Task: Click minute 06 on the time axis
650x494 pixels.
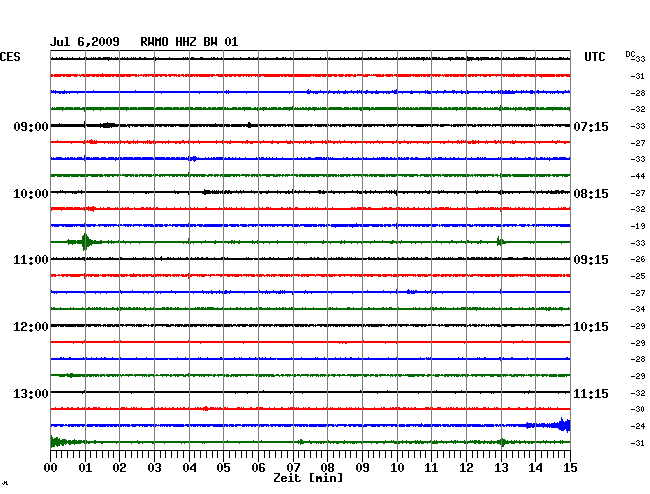Action: pyautogui.click(x=258, y=468)
